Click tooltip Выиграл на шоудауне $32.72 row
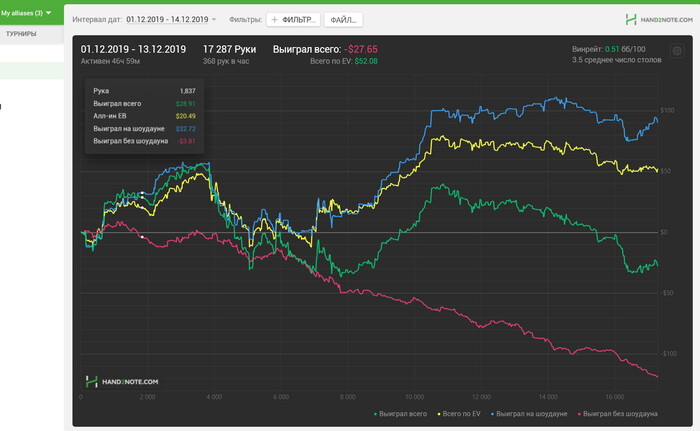 [144, 129]
